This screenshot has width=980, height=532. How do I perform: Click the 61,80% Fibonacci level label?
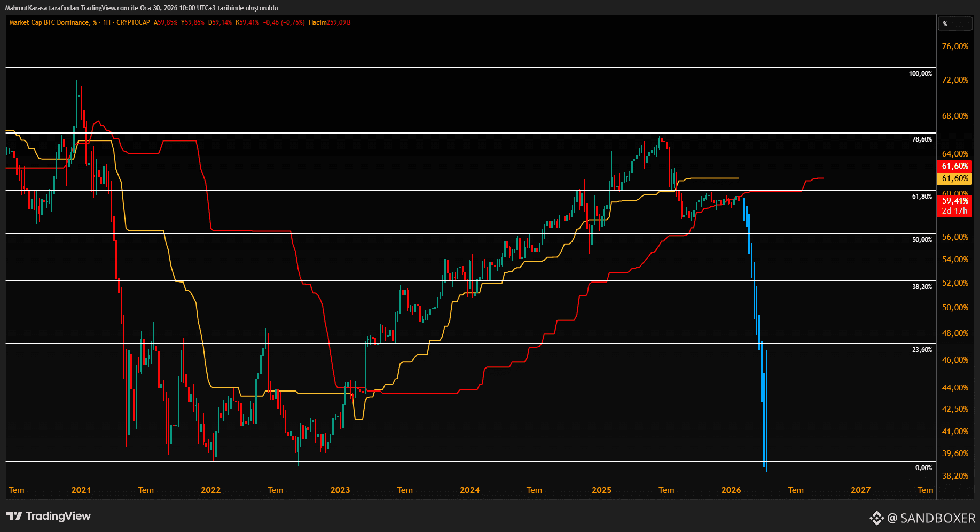pyautogui.click(x=922, y=197)
